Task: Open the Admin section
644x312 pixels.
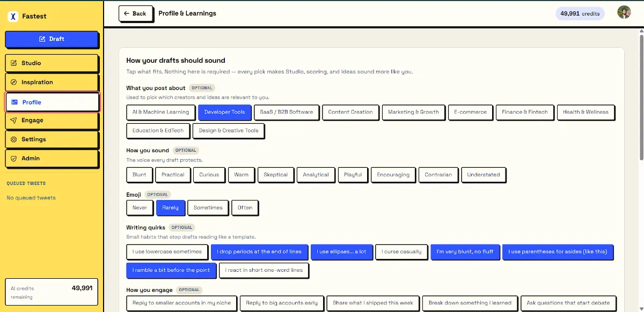Action: tap(52, 159)
